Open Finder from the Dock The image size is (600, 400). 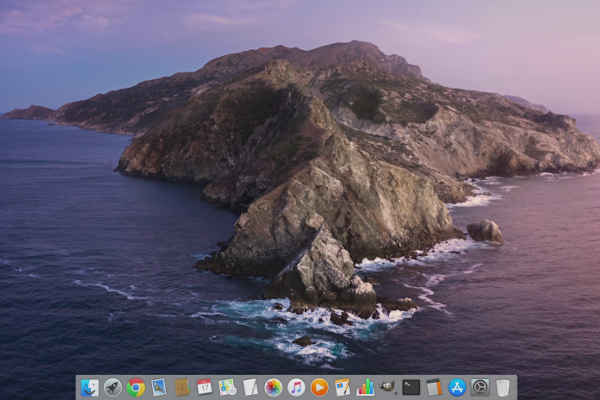coord(90,388)
